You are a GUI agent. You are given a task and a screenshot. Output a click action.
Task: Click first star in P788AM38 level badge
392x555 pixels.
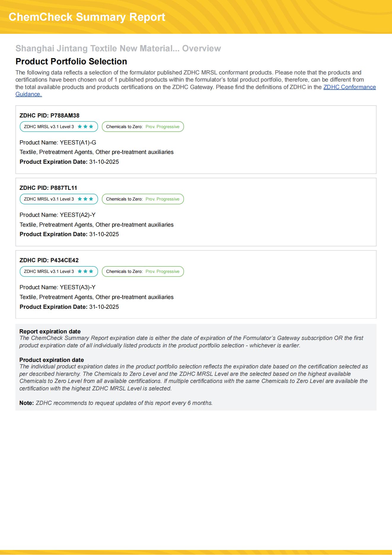[80, 127]
